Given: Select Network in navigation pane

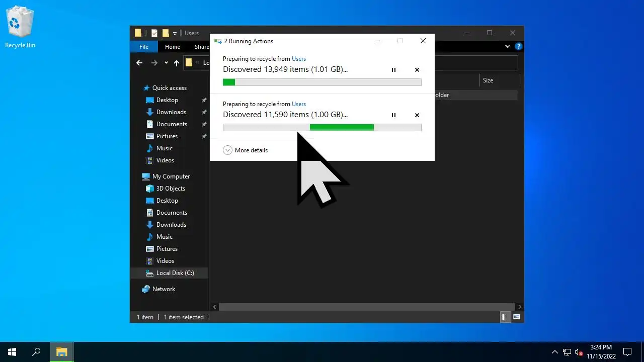Looking at the screenshot, I should pos(164,289).
